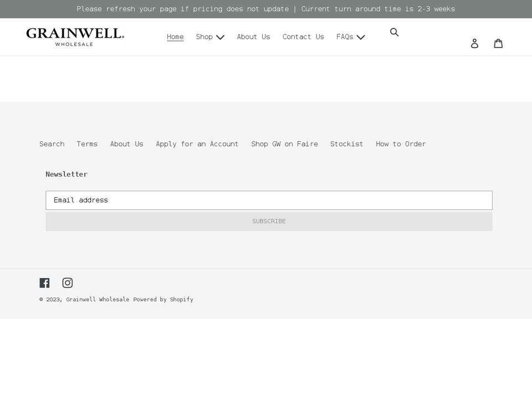Viewport: 532px width, 399px height.
Task: Open About Us in footer links
Action: (127, 144)
